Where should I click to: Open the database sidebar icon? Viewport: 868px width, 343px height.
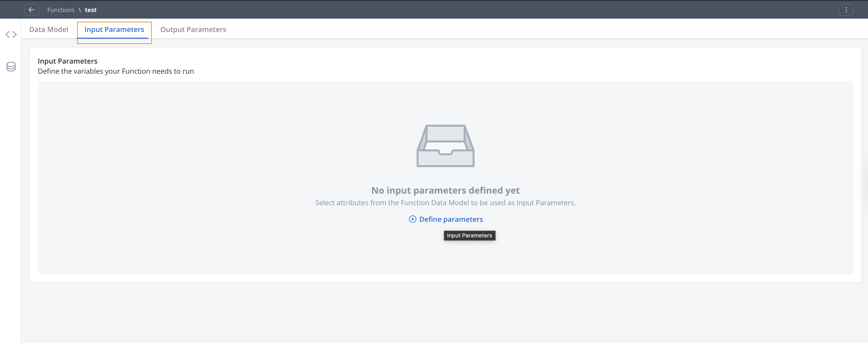(x=11, y=67)
